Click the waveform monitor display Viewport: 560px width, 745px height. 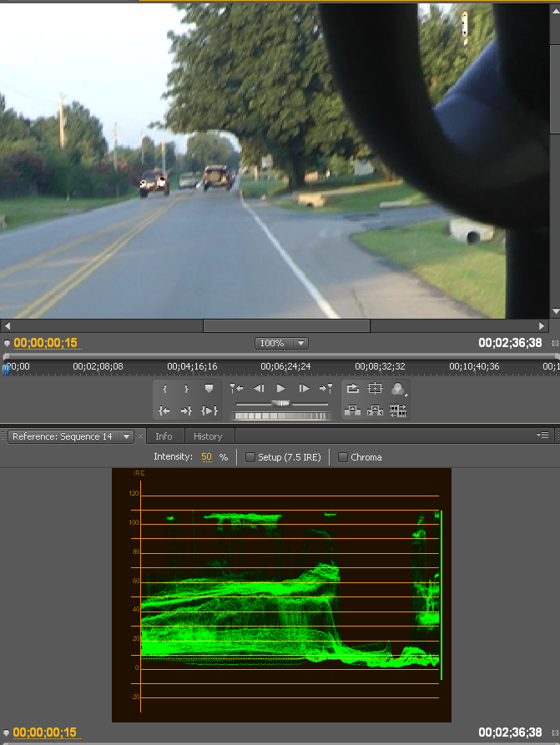281,595
